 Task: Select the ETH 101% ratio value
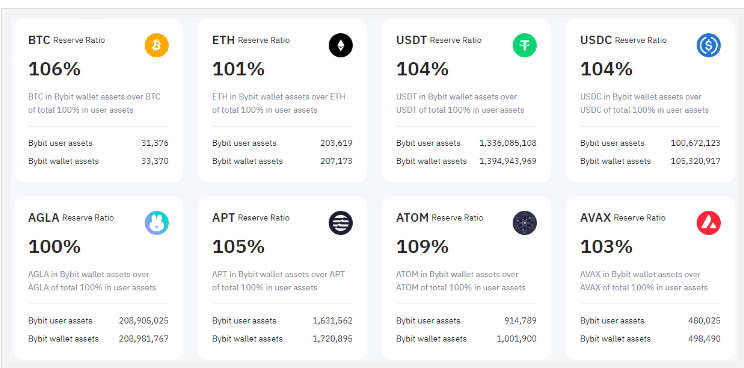[238, 69]
